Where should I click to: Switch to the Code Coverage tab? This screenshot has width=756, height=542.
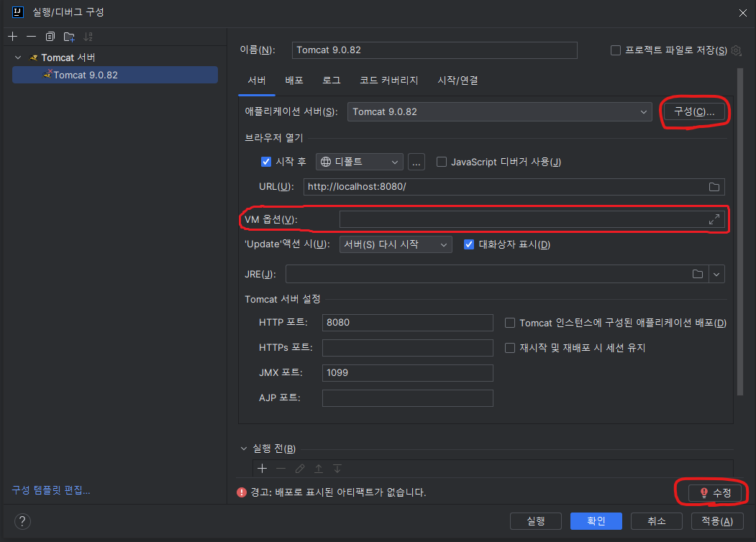tap(388, 81)
